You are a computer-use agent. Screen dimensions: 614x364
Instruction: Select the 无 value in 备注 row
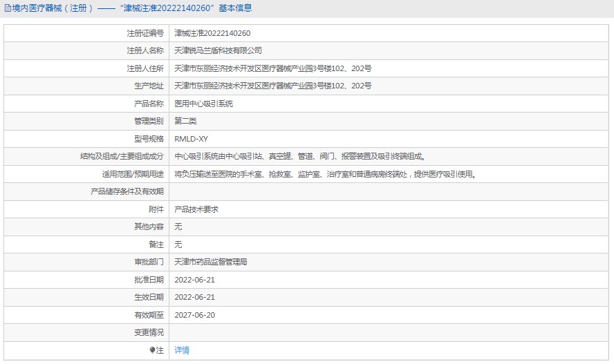coord(178,245)
